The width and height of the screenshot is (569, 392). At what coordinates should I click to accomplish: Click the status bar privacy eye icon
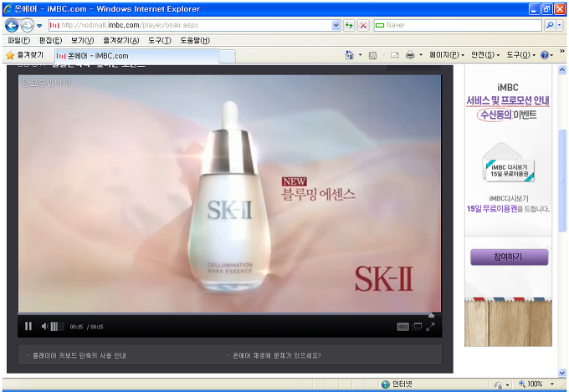(498, 384)
